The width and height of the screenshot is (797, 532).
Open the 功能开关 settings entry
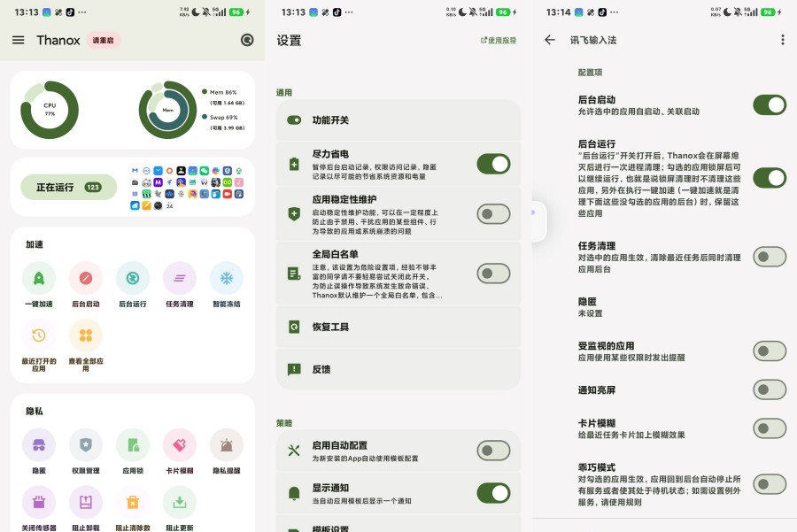click(398, 120)
